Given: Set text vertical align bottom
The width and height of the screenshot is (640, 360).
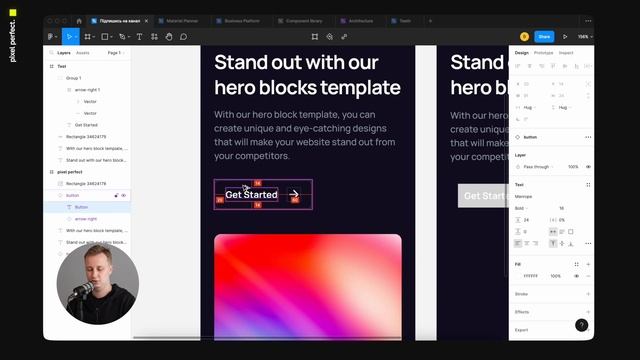Looking at the screenshot, I should pyautogui.click(x=571, y=243).
